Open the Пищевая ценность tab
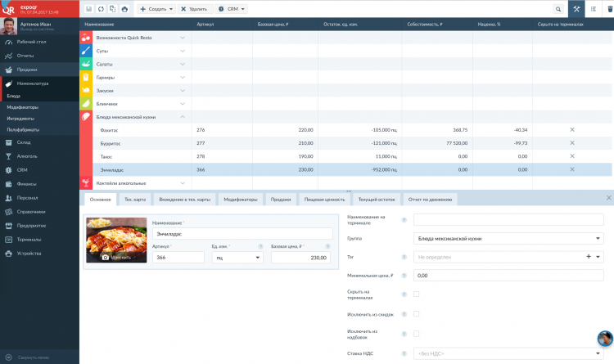Screen dimensions: 614x364 click(324, 199)
